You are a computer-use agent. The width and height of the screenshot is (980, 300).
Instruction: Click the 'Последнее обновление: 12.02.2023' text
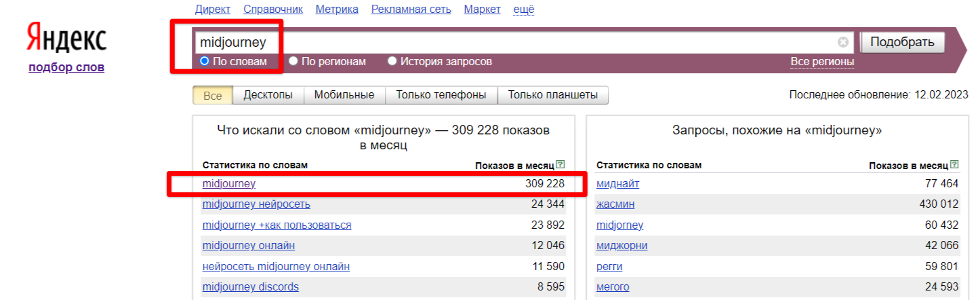point(880,95)
